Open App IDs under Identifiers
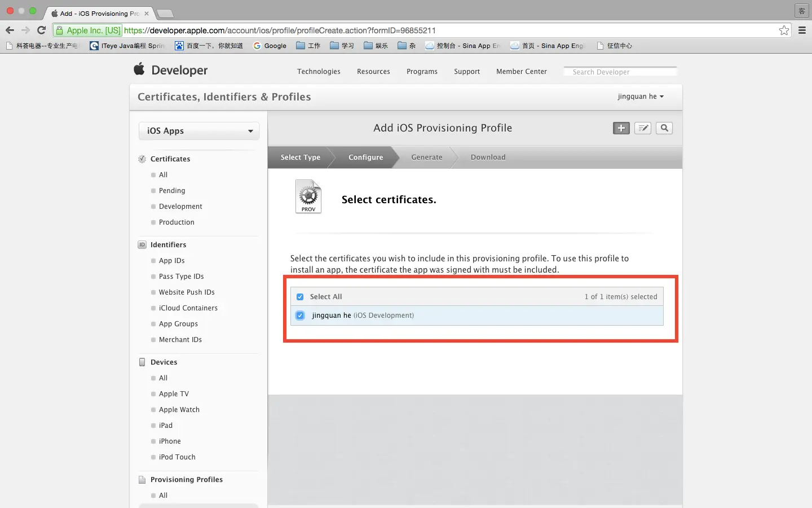Screen dimensions: 812x508 [x=172, y=261]
